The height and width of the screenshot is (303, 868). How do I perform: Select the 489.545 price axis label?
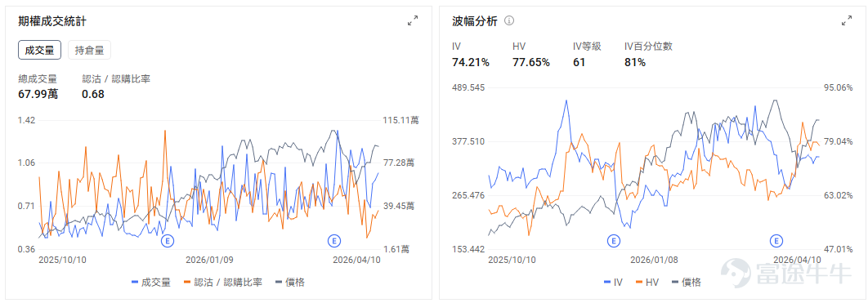click(x=468, y=88)
